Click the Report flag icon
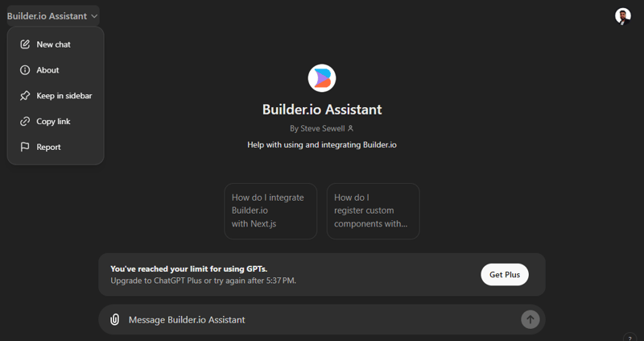Viewport: 644px width, 341px height. coord(25,147)
